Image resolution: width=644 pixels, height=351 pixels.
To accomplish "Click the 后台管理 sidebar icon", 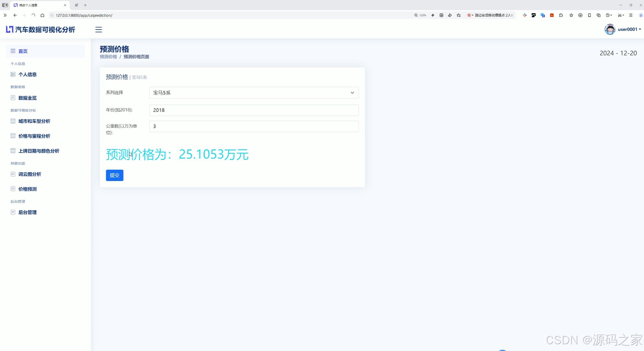I will coord(13,212).
